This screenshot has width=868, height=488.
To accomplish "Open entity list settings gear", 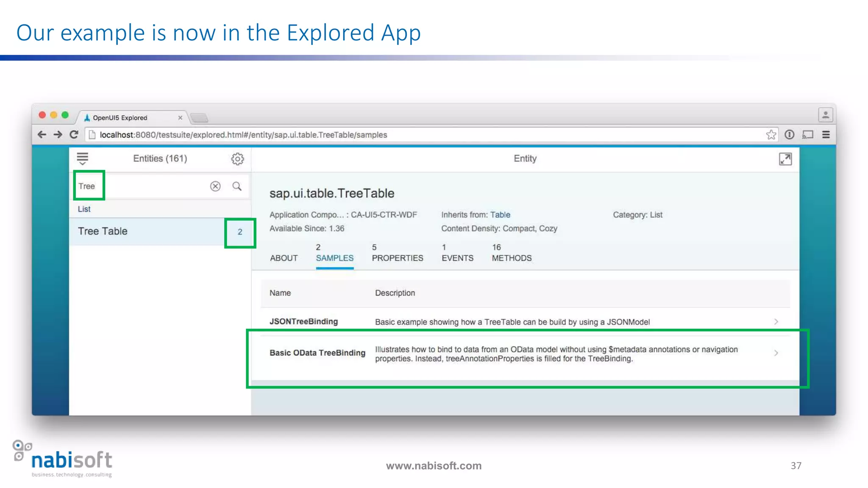I will click(237, 159).
